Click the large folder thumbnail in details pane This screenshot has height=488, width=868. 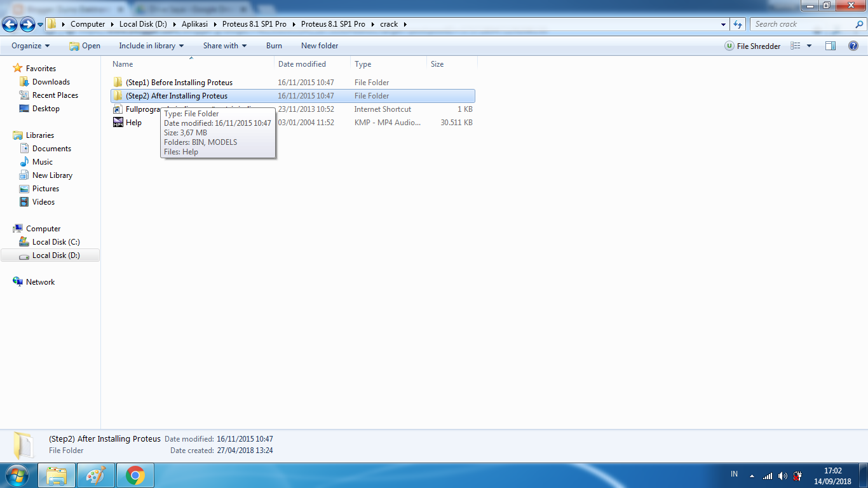point(25,445)
